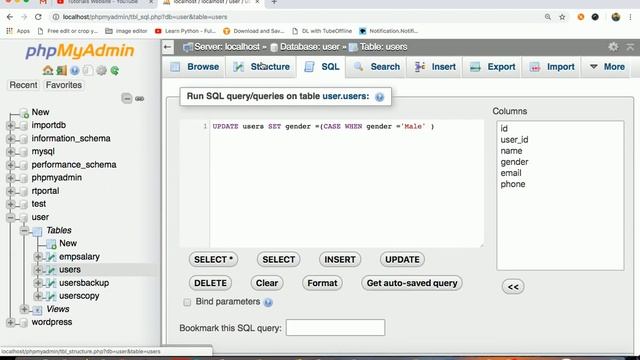Open navigation panel settings gear
This screenshot has height=360, width=640.
click(101, 70)
